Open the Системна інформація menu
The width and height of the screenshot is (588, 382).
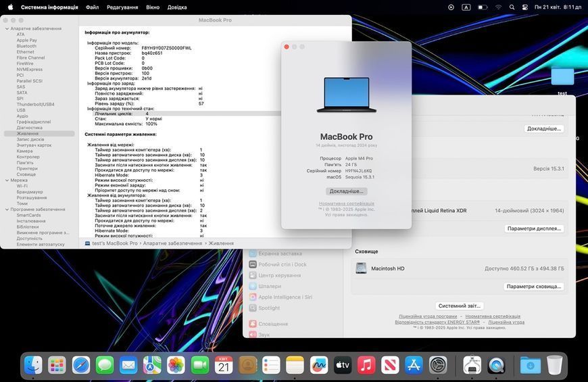49,7
